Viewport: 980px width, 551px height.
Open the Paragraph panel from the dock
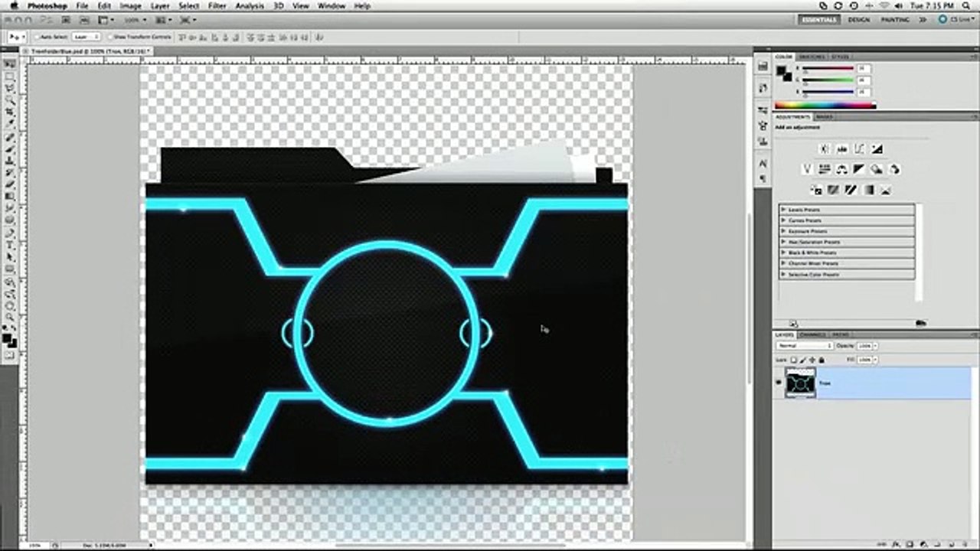(763, 178)
